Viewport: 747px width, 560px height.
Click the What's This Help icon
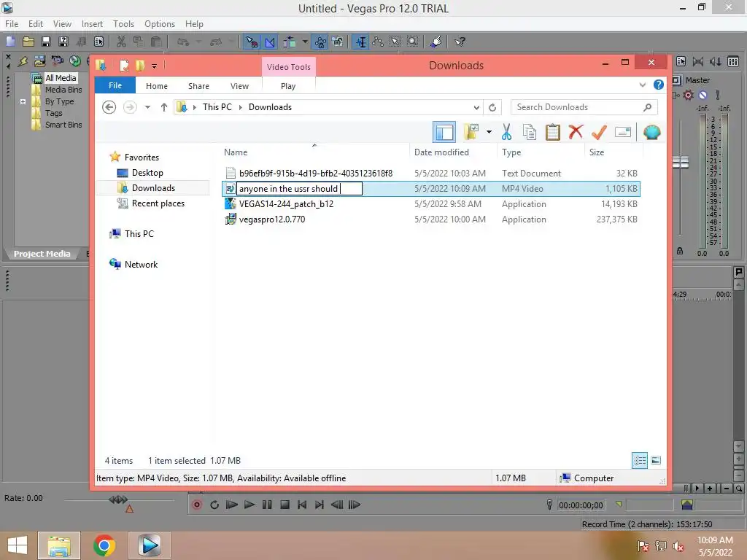460,42
